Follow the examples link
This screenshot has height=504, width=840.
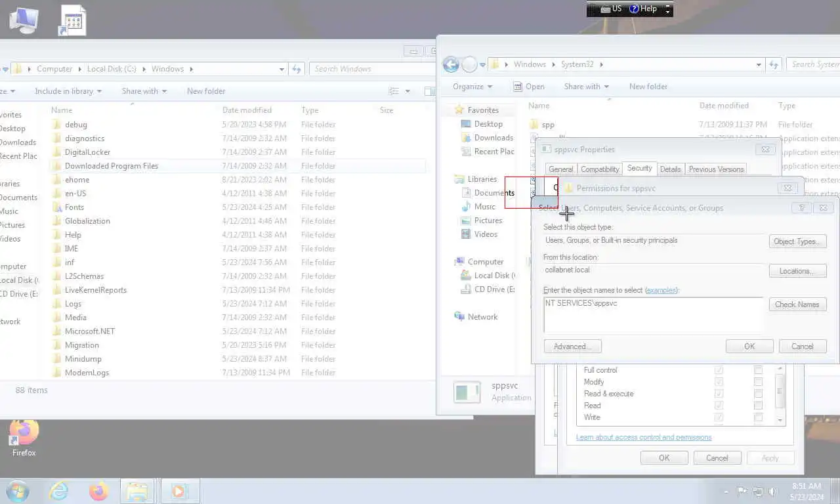(x=661, y=290)
